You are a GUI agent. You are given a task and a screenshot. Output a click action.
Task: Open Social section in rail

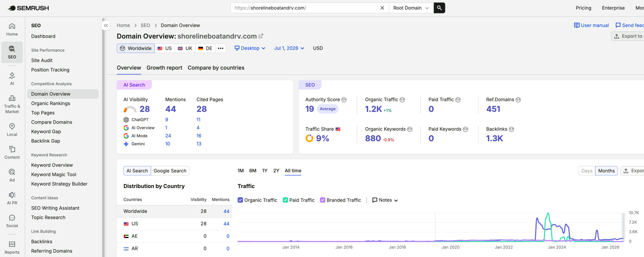(12, 221)
